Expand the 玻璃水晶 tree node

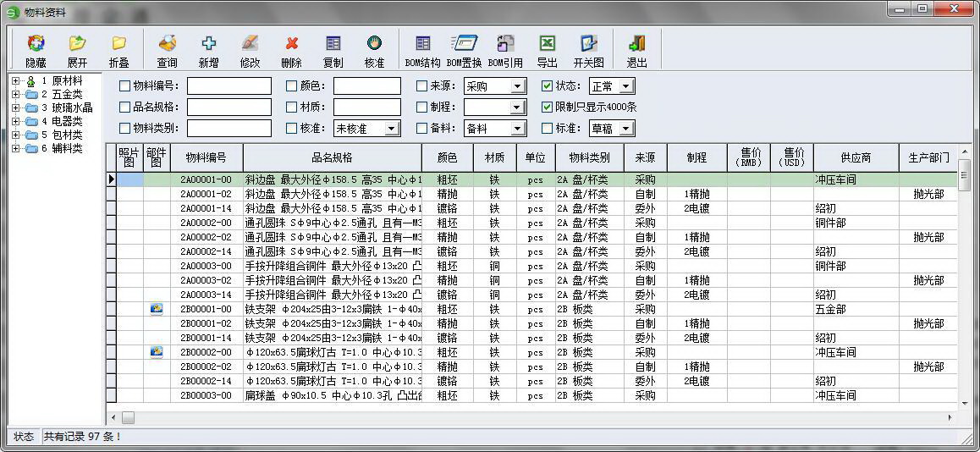click(x=15, y=107)
